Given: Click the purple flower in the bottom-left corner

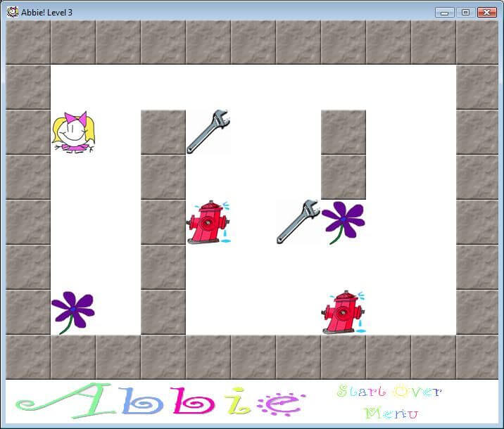Looking at the screenshot, I should 73,313.
